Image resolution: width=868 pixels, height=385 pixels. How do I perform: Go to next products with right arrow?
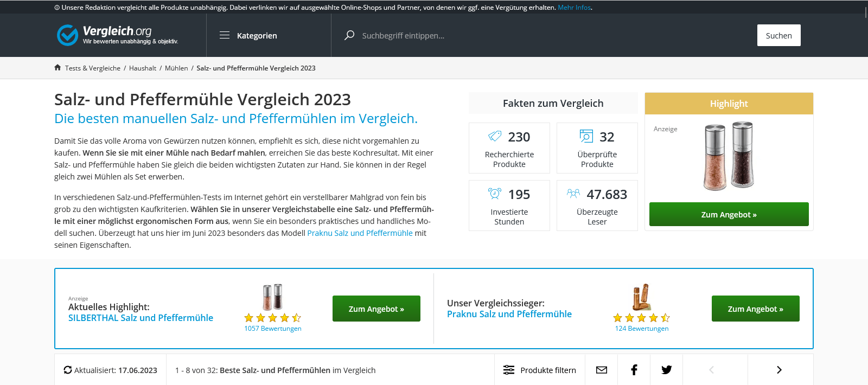pos(780,370)
